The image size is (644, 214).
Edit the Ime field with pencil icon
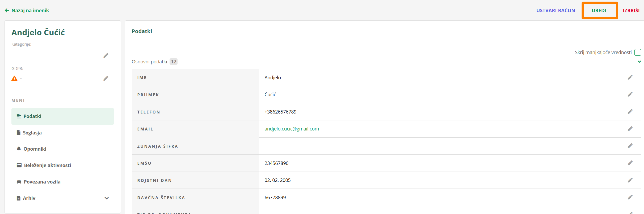(x=630, y=77)
